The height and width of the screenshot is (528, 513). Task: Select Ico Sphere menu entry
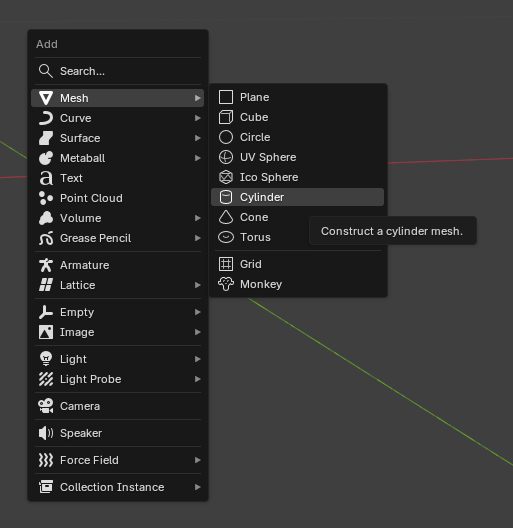(x=297, y=177)
